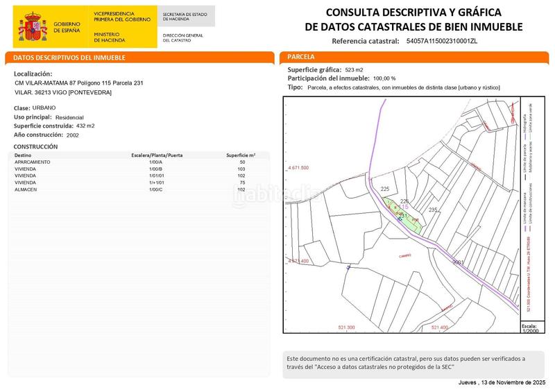Click the Superficie m² column header
555x392 pixels.
(x=241, y=155)
